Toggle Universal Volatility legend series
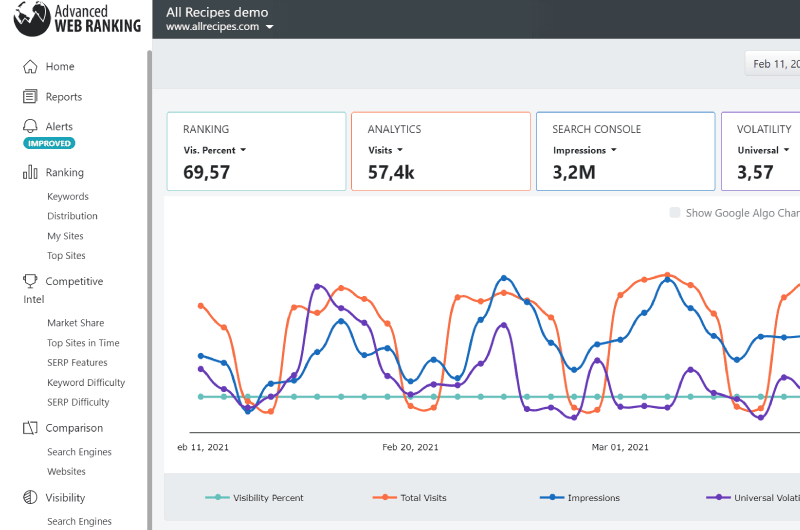 [753, 497]
